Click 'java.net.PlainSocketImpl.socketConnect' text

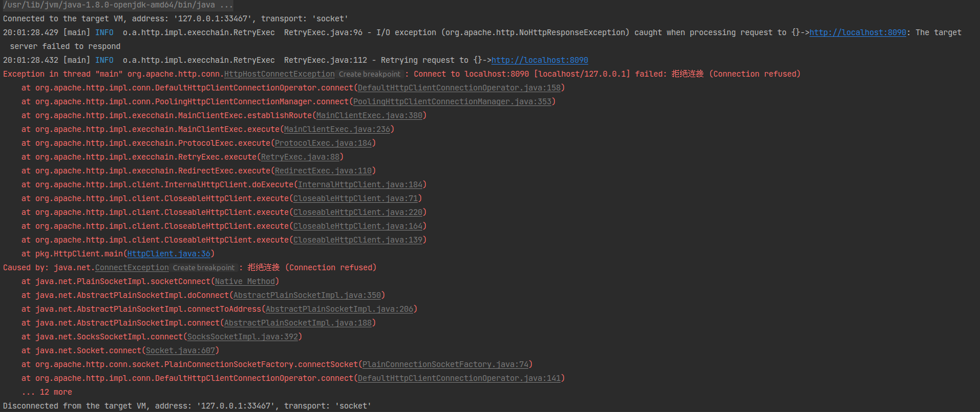tap(123, 281)
